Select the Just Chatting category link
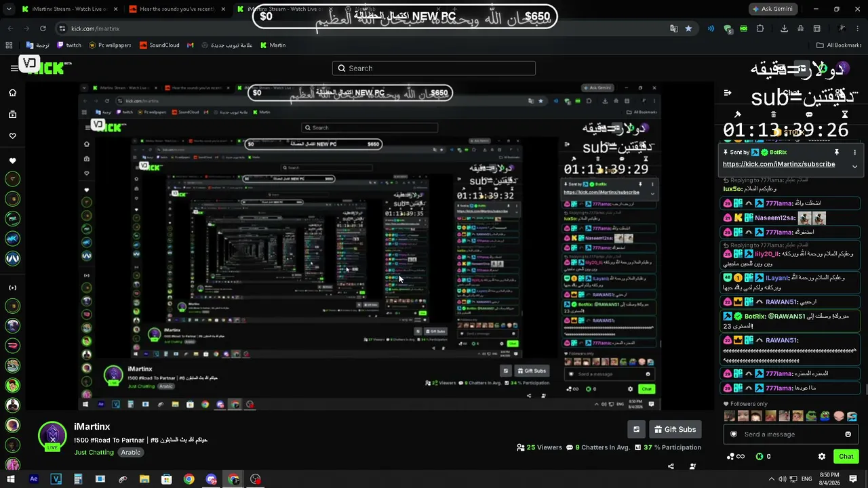This screenshot has height=488, width=868. pos(94,452)
